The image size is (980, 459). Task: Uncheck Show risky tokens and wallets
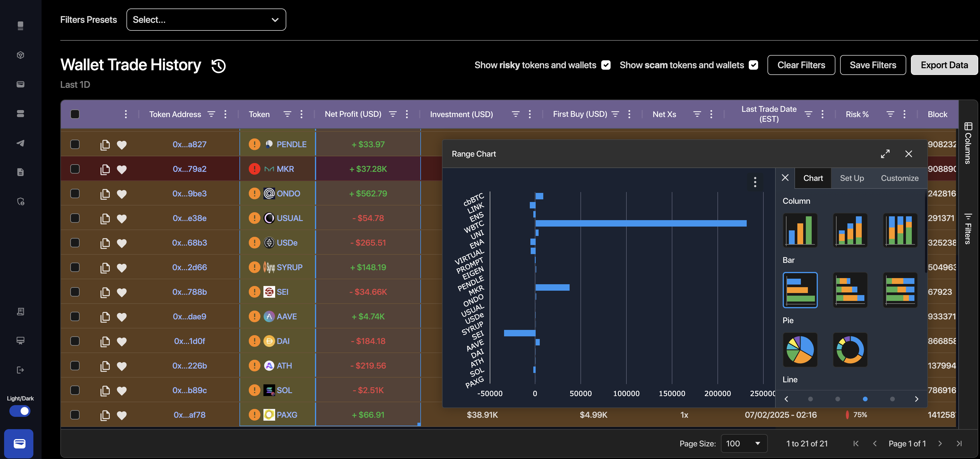[x=606, y=65]
